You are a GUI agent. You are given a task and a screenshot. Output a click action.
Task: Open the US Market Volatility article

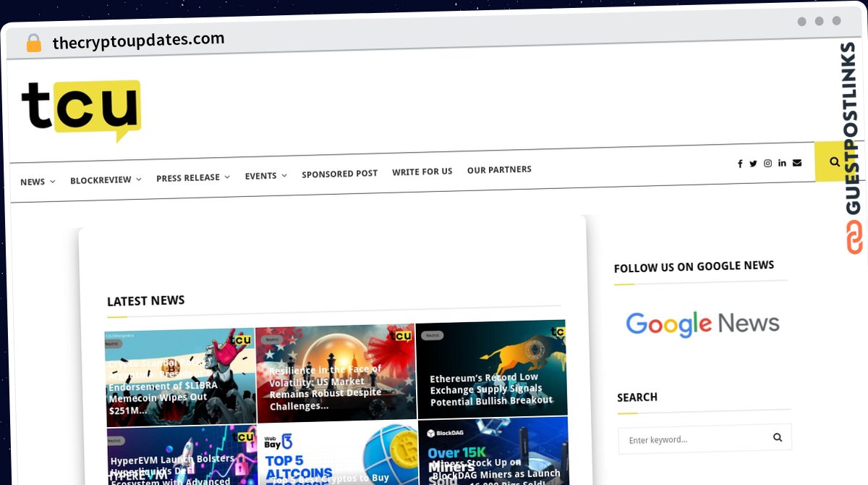tap(336, 373)
